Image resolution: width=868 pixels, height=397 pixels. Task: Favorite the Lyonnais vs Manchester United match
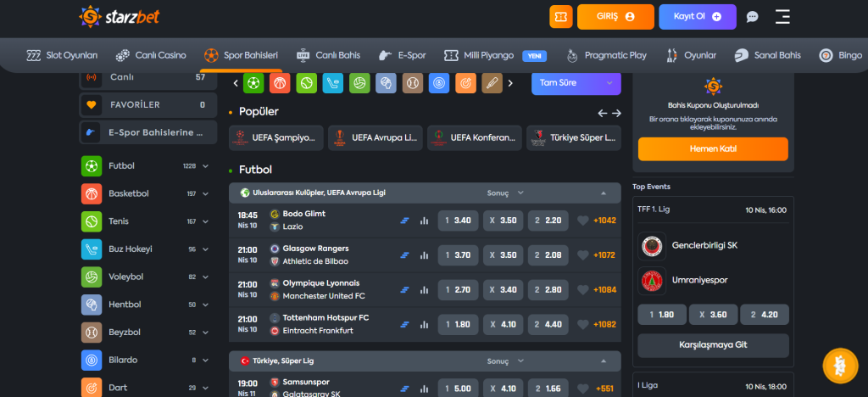click(582, 289)
